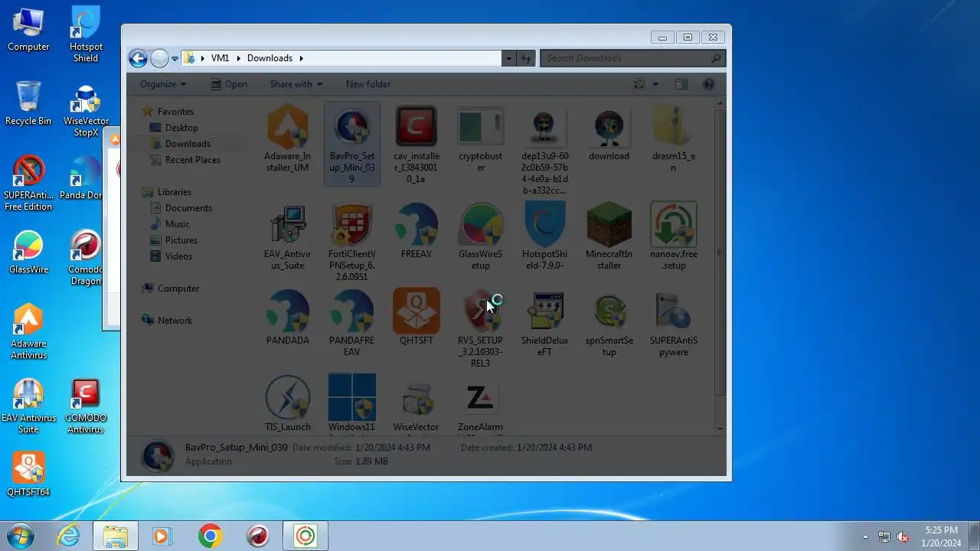Launch Google Chrome from the taskbar
980x551 pixels.
pos(211,536)
